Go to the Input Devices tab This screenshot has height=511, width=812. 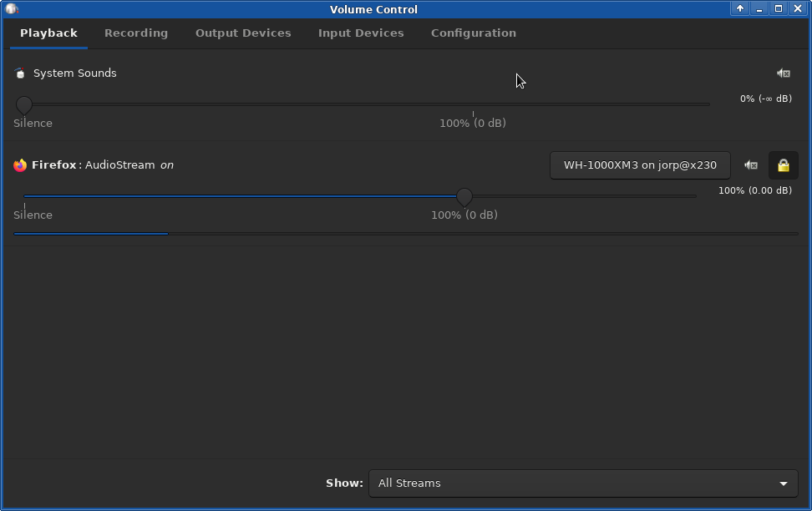pyautogui.click(x=361, y=33)
